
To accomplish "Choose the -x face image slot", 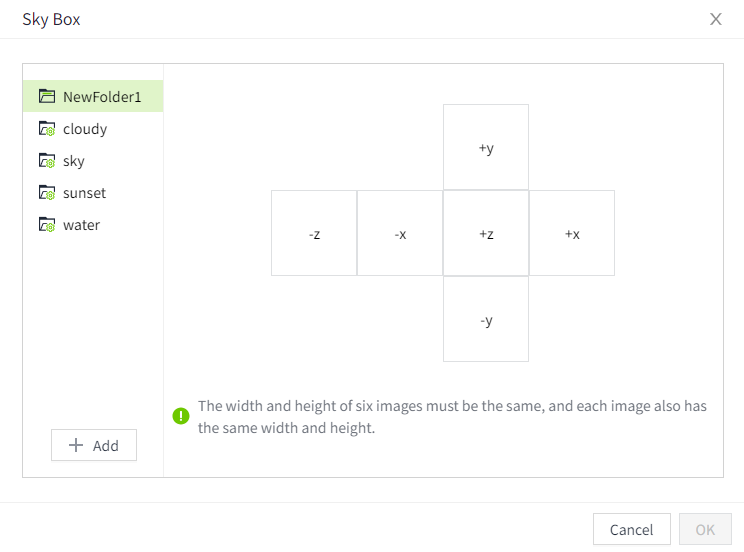I will [x=400, y=234].
